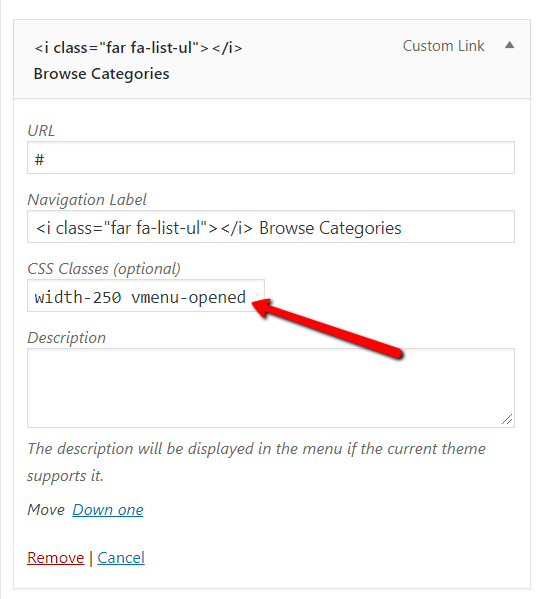Click the Navigation Label input field
Screen dimensions: 555x599
pyautogui.click(x=271, y=227)
